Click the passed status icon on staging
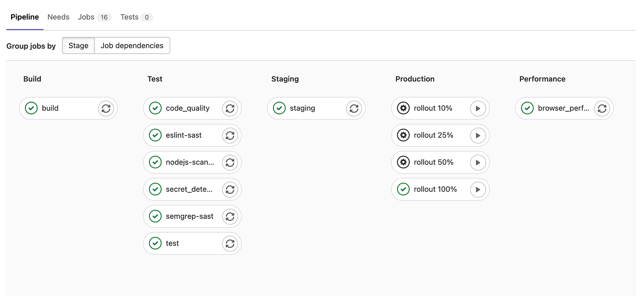Image resolution: width=644 pixels, height=304 pixels. coord(279,108)
